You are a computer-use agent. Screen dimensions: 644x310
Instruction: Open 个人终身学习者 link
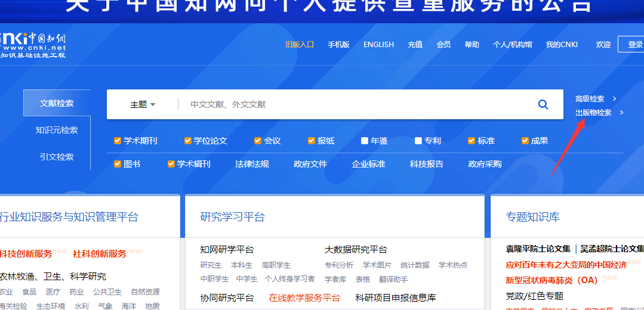tap(289, 279)
